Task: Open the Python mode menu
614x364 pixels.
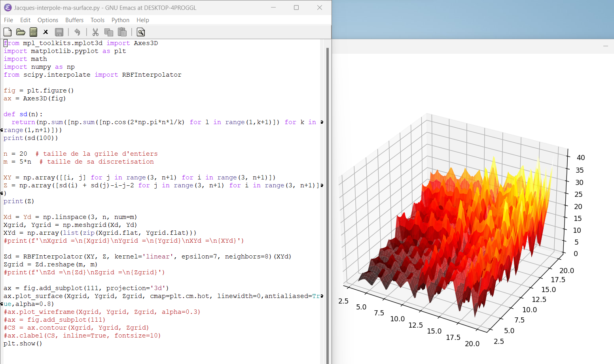Action: [x=120, y=20]
